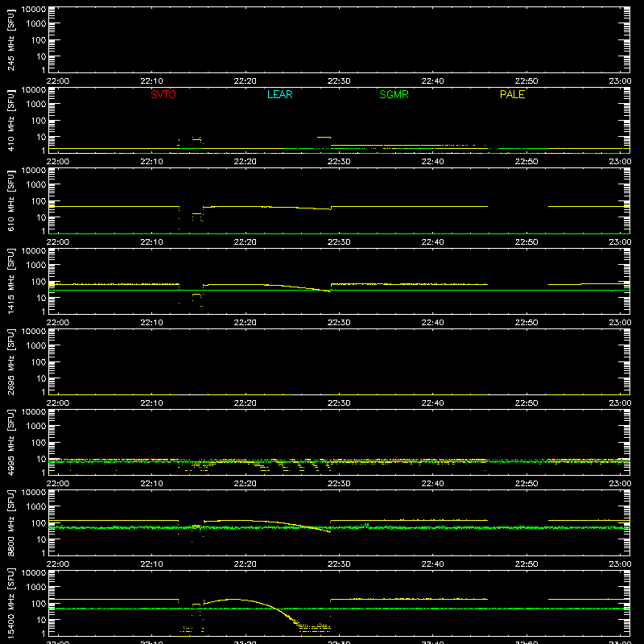Click the 1000 tick label in 15400 MHz panel
The width and height of the screenshot is (644, 644).
[36, 588]
